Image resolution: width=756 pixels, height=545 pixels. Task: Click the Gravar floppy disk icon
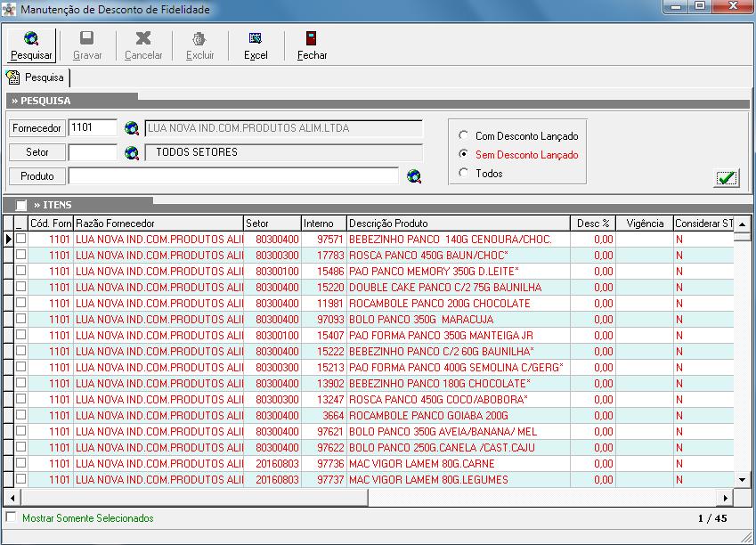86,38
